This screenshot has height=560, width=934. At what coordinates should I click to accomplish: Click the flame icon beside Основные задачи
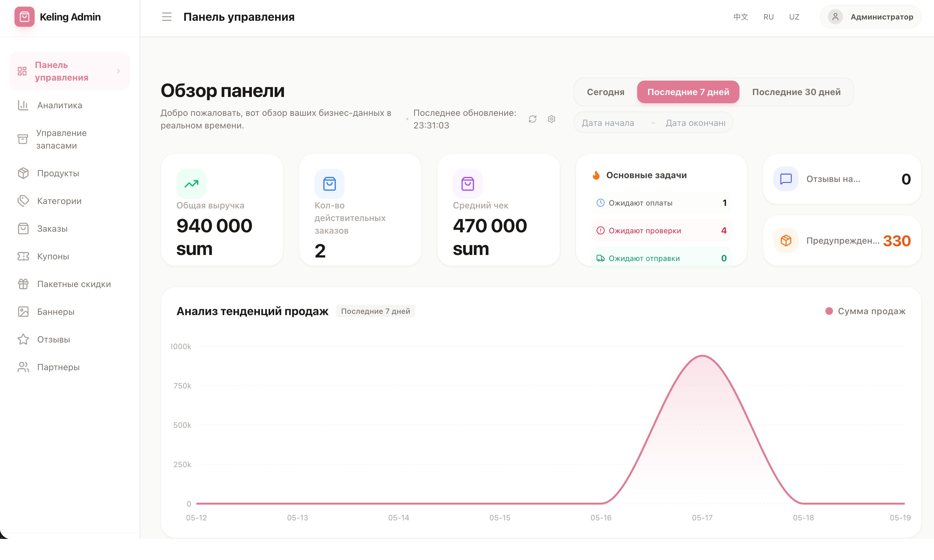coord(596,175)
